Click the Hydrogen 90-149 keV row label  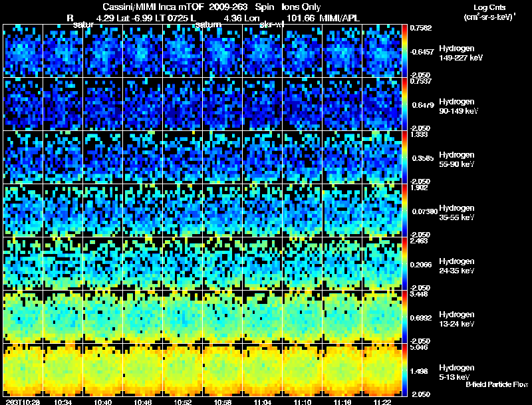pyautogui.click(x=459, y=106)
